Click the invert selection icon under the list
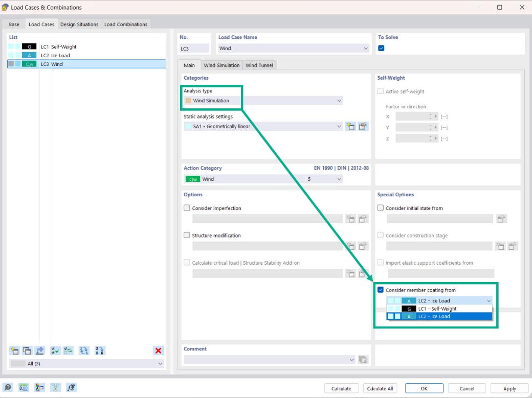 click(68, 350)
